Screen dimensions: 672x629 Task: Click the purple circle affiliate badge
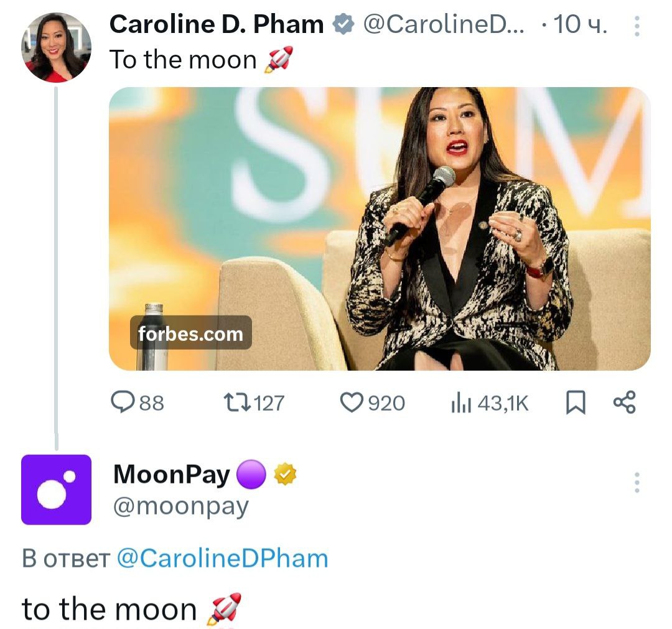tap(252, 476)
